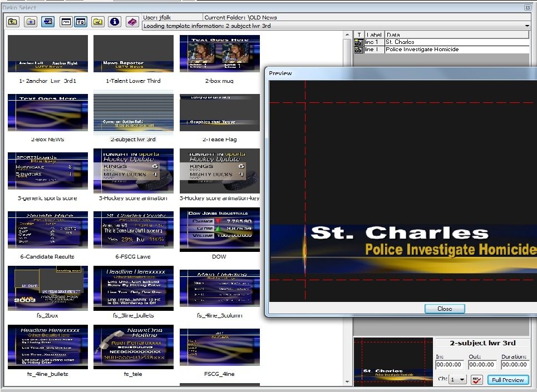The image size is (537, 392).
Task: Select the 6-FSCG Laws template
Action: point(133,230)
